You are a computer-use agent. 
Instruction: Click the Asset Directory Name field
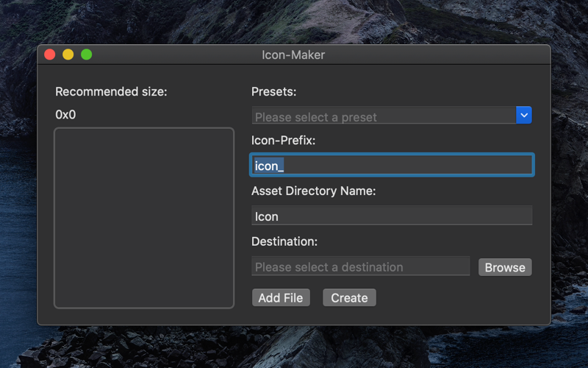tap(392, 216)
